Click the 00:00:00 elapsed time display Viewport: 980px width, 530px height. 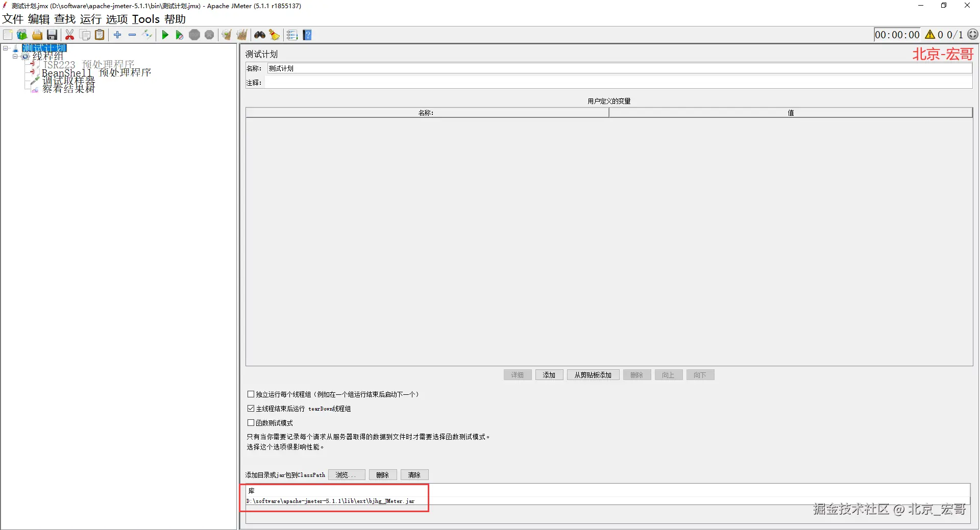tap(897, 35)
